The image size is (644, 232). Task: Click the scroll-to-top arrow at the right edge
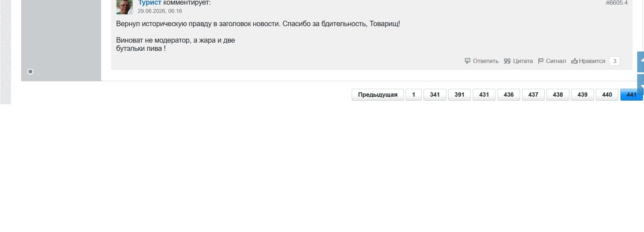tap(641, 62)
